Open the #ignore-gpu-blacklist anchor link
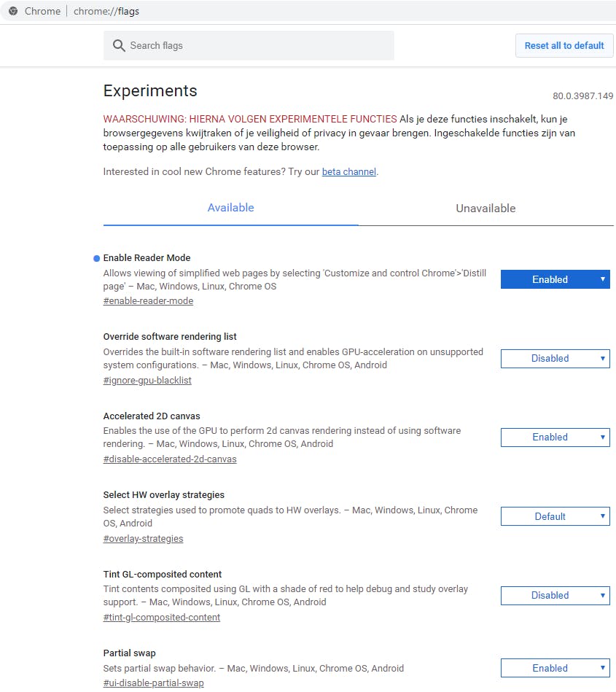The image size is (616, 692). coord(147,380)
